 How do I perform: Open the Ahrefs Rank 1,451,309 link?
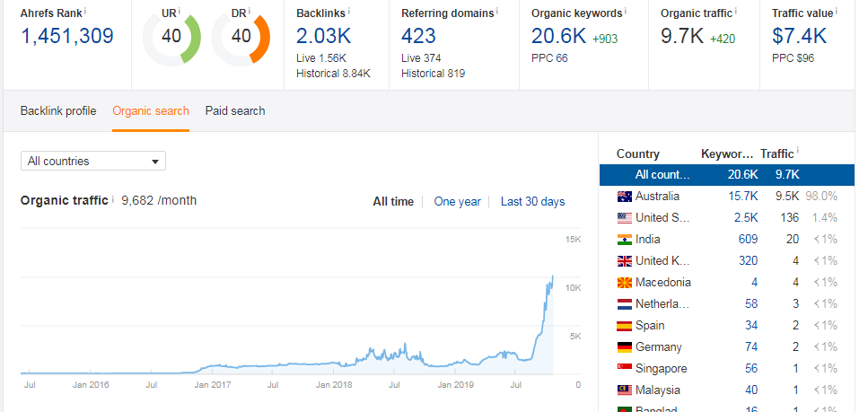coord(67,36)
